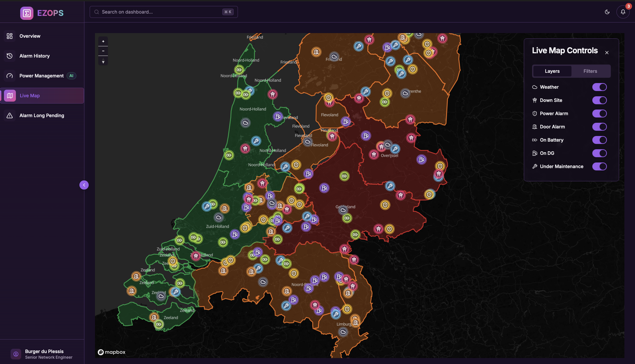Screen dimensions: 635x364
Task: Select the Layers tab
Action: 552,71
